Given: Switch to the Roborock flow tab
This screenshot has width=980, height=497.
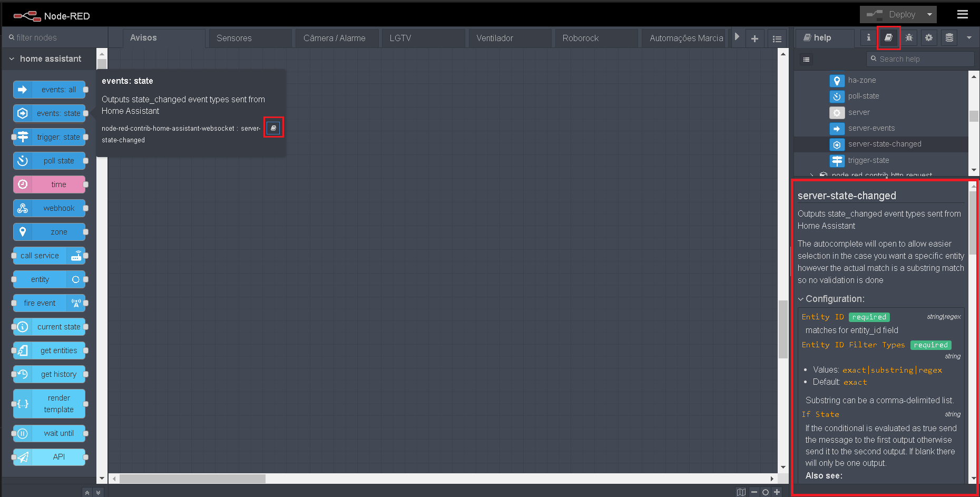Looking at the screenshot, I should (x=596, y=38).
